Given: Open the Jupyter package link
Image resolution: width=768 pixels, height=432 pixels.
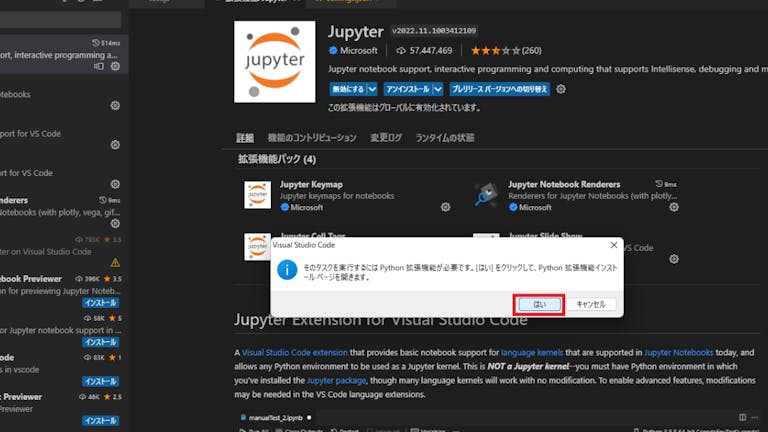Looking at the screenshot, I should point(336,381).
